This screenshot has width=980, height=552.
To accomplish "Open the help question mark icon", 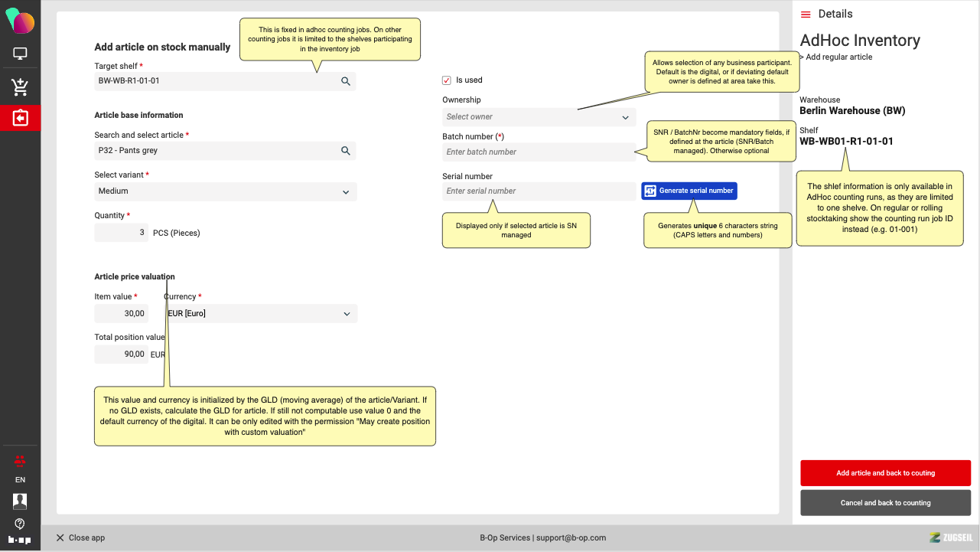I will (20, 524).
